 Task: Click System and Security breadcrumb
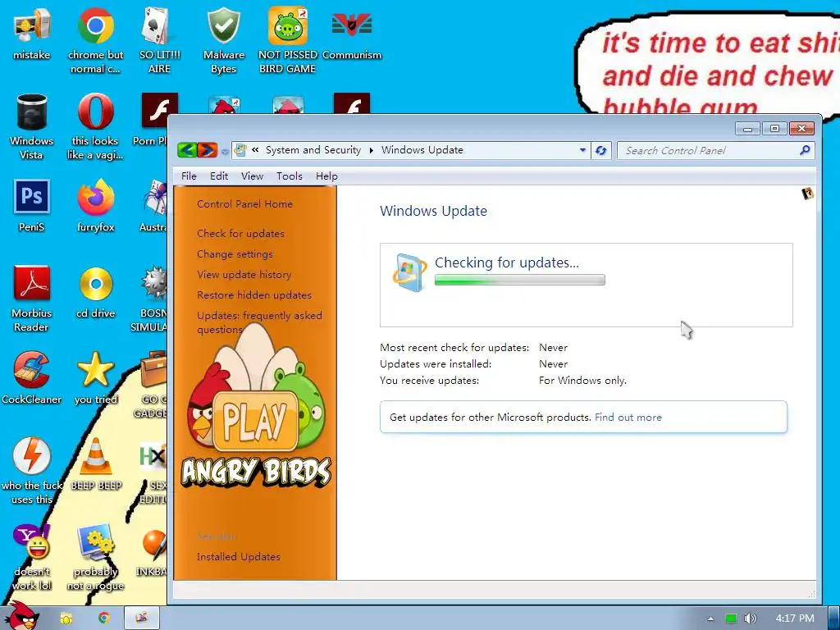pos(313,150)
